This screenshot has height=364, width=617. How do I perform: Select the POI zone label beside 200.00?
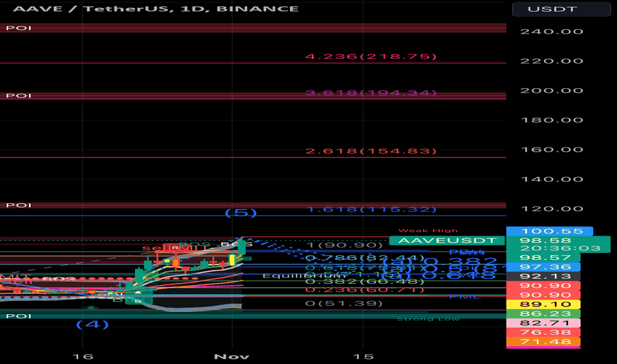click(19, 95)
